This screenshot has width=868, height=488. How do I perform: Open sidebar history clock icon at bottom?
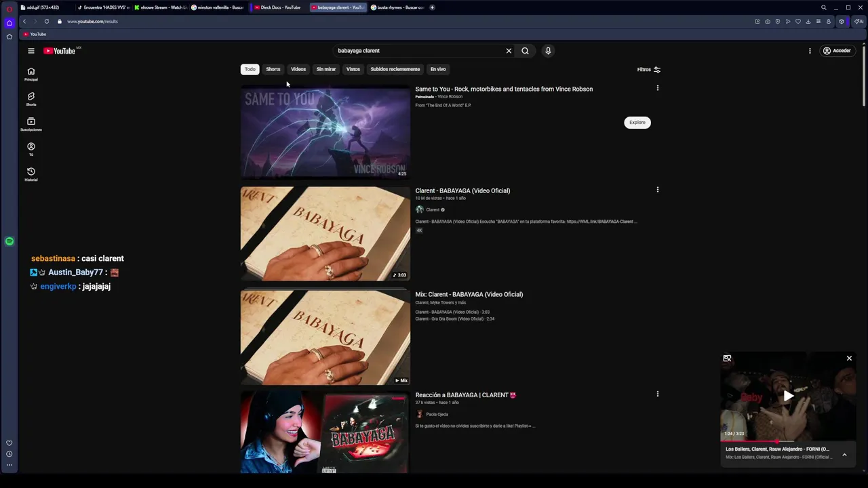tap(9, 454)
